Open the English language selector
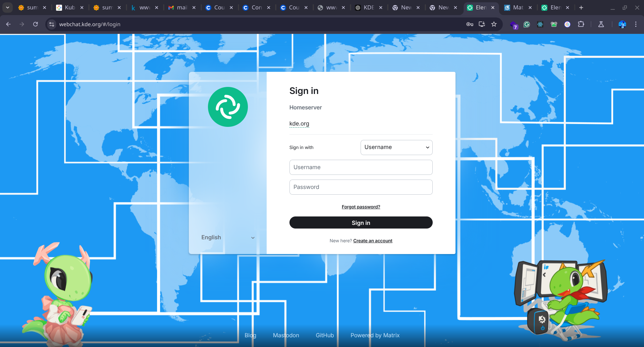This screenshot has height=347, width=644. click(228, 238)
